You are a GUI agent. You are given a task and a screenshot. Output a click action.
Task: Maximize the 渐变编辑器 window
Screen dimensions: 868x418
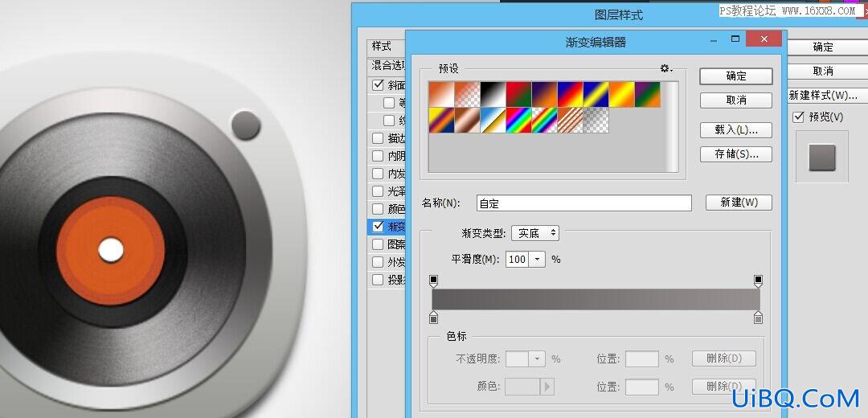coord(735,39)
